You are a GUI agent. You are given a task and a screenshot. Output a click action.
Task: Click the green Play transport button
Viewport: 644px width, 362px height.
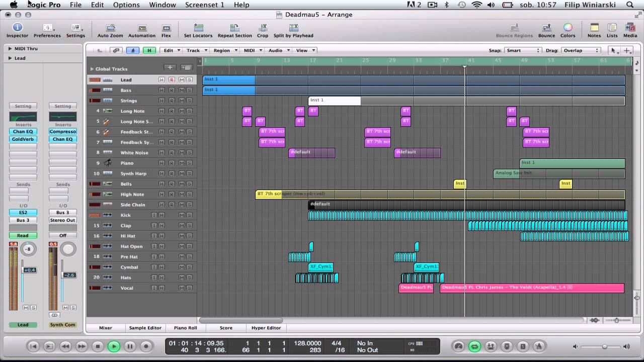click(x=114, y=346)
